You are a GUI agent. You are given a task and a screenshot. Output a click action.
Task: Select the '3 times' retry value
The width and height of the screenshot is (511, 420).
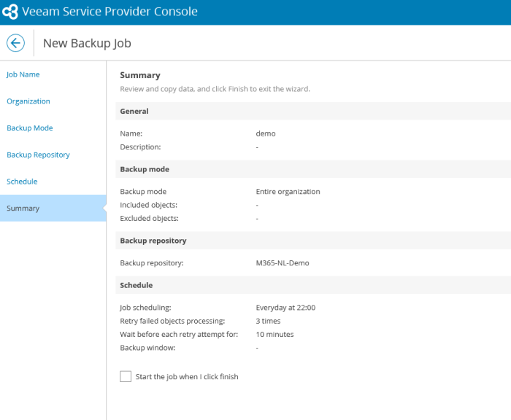click(x=268, y=321)
